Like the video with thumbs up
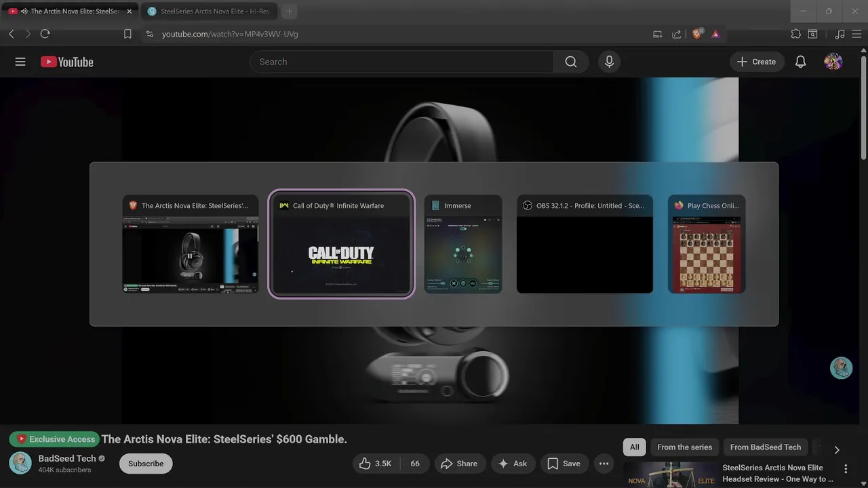 coord(376,464)
